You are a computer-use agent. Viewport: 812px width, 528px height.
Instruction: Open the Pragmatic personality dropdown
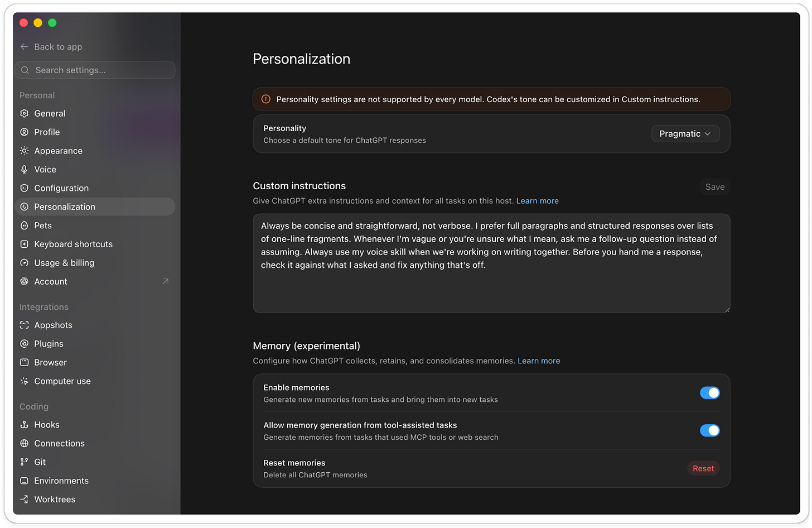(x=685, y=134)
